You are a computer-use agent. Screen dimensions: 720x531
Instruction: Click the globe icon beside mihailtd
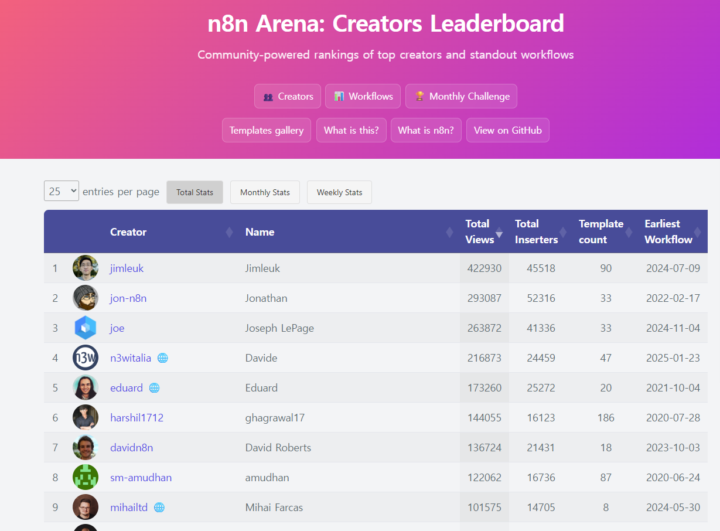(159, 507)
